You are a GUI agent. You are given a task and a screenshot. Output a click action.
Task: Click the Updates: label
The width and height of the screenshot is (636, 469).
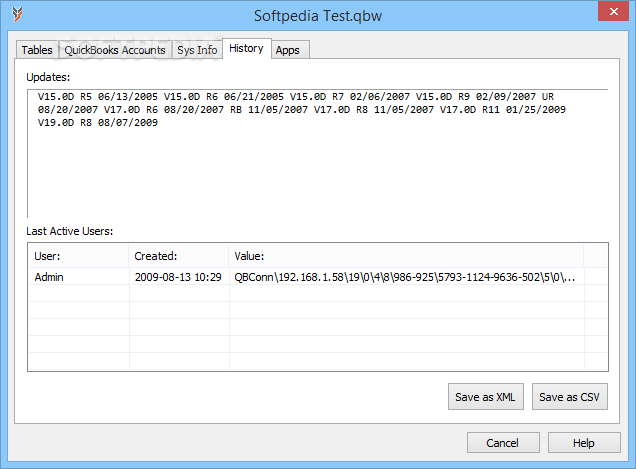[48, 77]
